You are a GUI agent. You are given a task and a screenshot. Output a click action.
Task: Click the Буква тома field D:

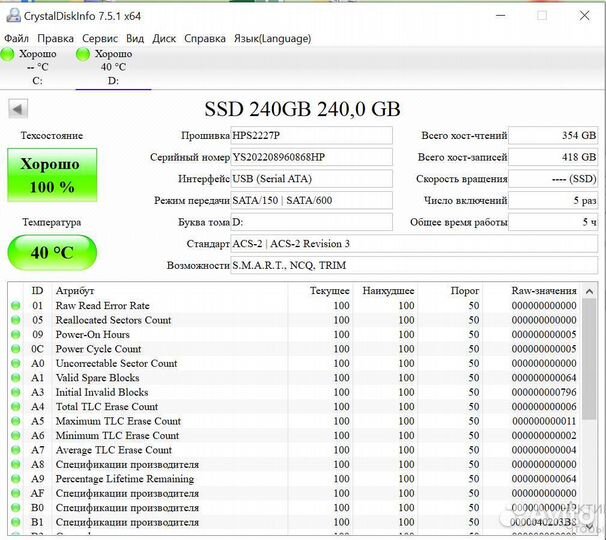tap(312, 222)
